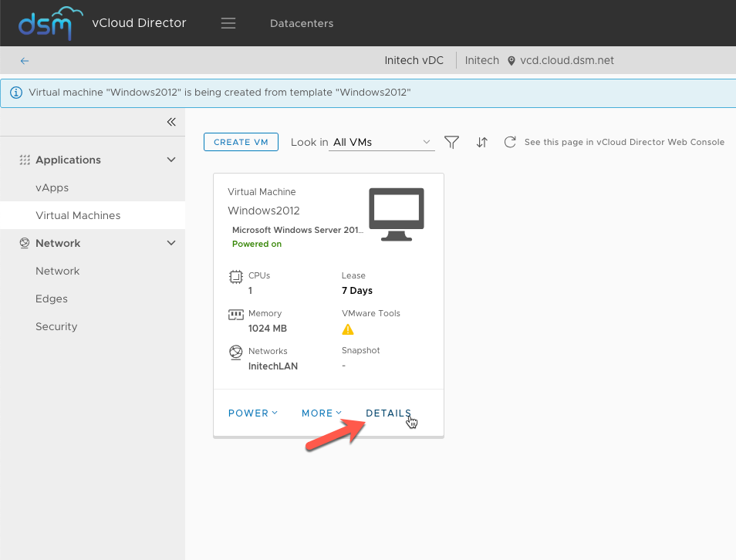Screen dimensions: 736x560
Task: Open the hamburger main menu
Action: [228, 23]
